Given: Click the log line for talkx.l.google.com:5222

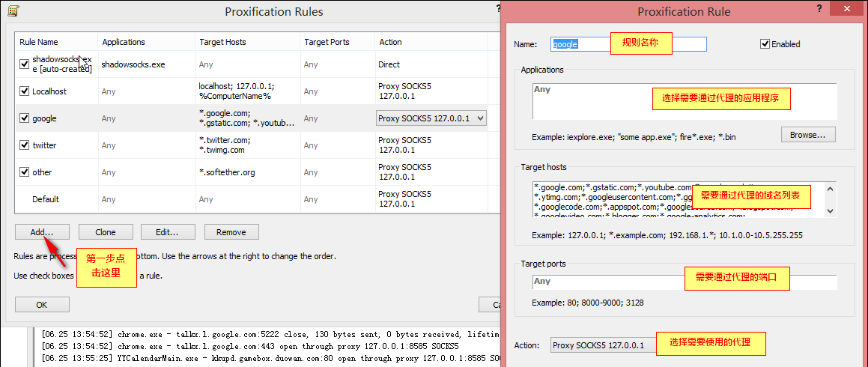Looking at the screenshot, I should (x=270, y=334).
